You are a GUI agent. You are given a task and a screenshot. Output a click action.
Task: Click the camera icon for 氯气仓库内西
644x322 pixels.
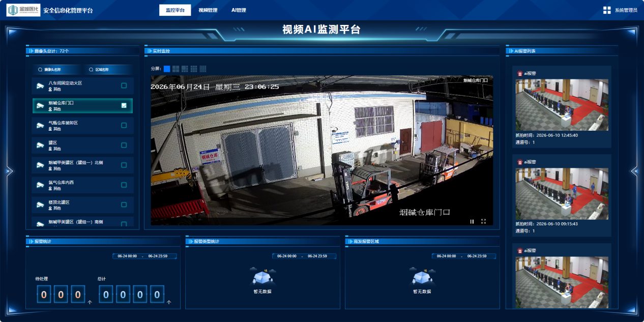tap(40, 185)
